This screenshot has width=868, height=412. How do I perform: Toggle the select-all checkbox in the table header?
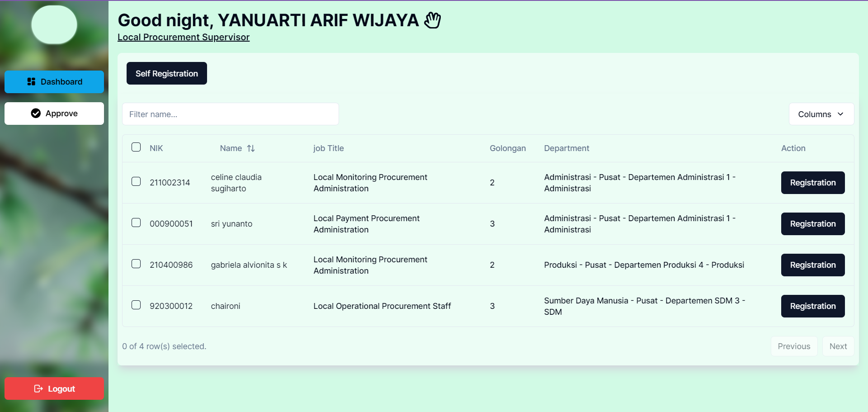tap(136, 147)
